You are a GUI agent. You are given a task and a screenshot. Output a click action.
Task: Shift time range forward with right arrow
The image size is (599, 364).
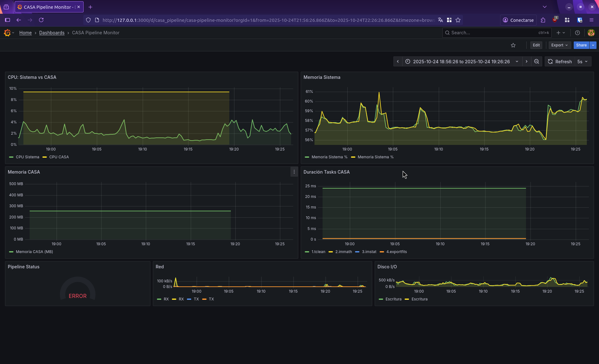point(526,61)
